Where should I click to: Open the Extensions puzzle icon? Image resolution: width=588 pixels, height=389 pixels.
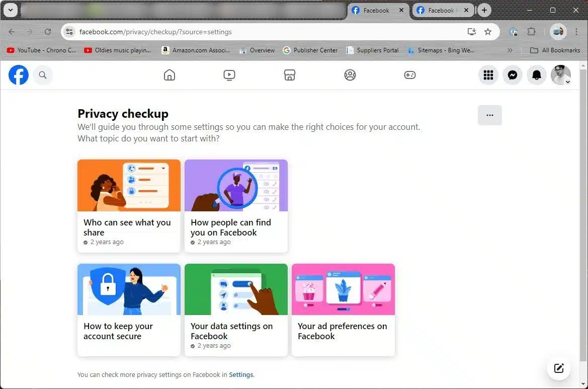point(531,32)
